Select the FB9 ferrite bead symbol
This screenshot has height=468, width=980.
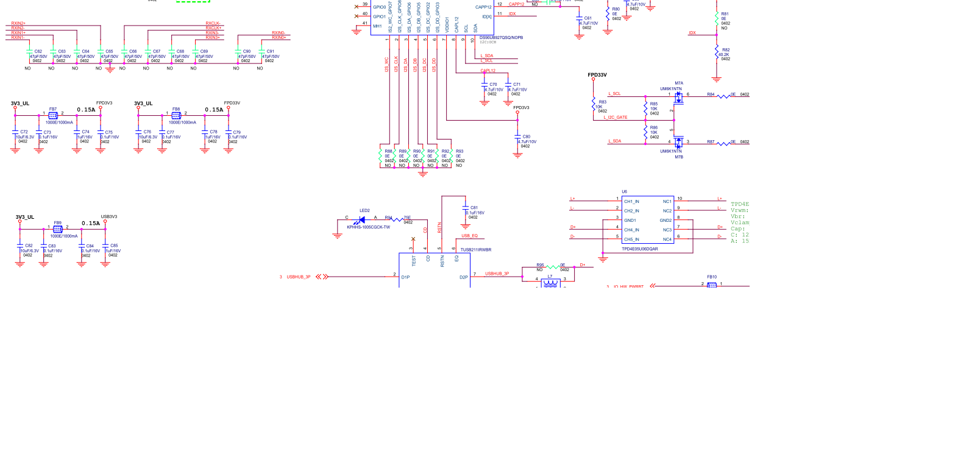58,229
